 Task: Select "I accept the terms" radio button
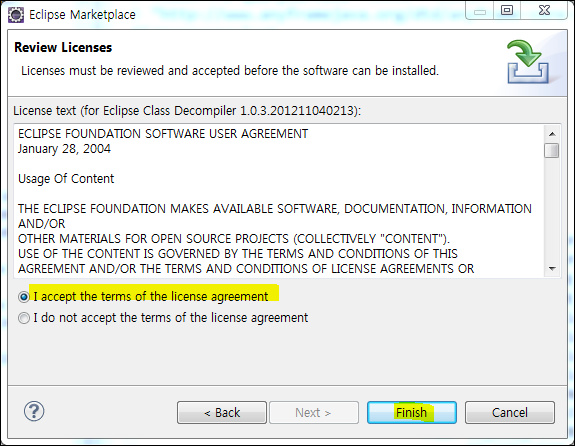click(24, 297)
